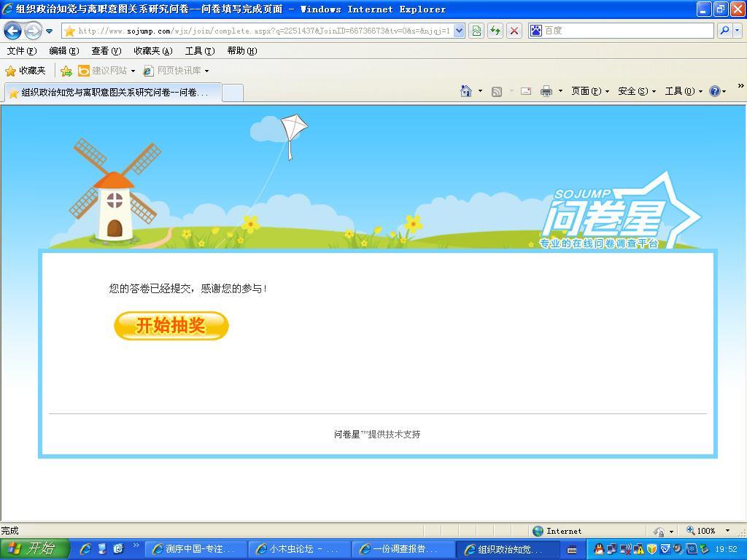Viewport: 747px width, 560px height.
Task: Click the compatibility view icon
Action: click(x=476, y=31)
